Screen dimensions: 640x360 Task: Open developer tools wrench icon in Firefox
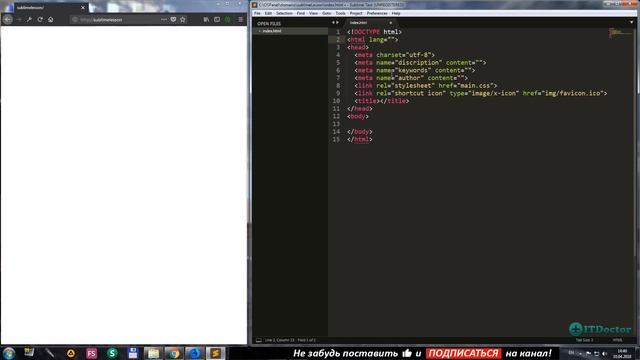[29, 19]
